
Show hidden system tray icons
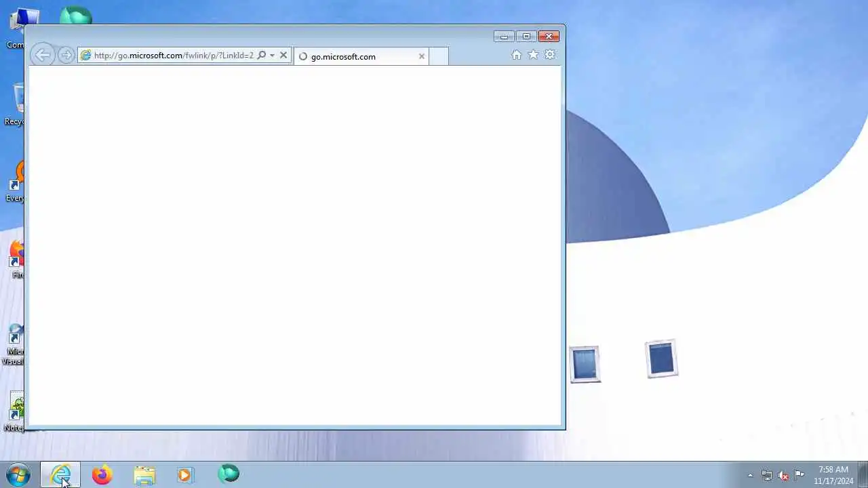(x=750, y=475)
